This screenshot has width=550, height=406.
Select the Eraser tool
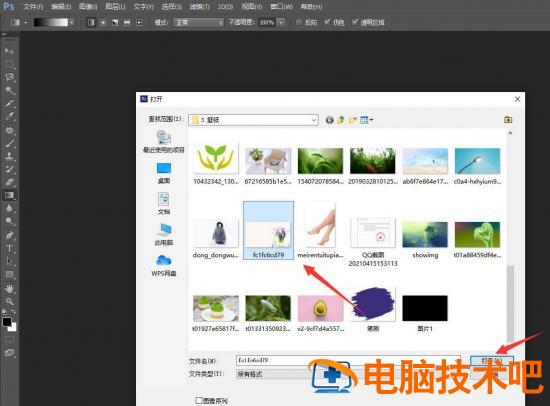9,182
